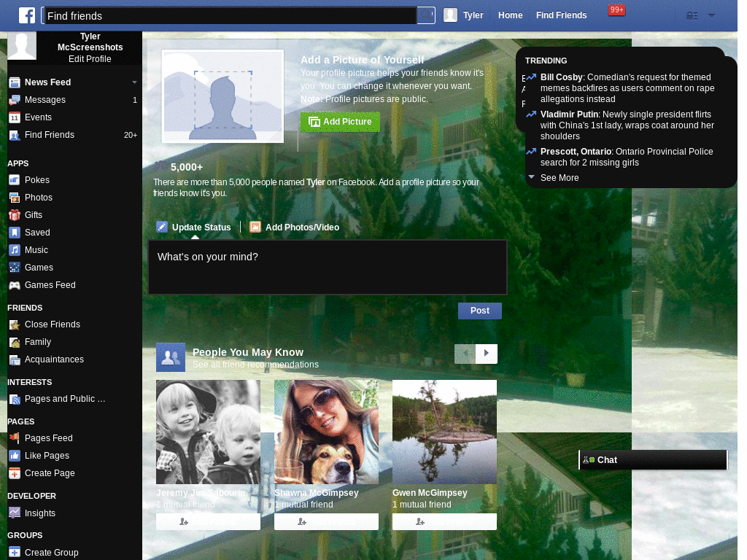This screenshot has height=560, width=747.
Task: Open Shawna McGimpsey's photo thumbnail
Action: tap(326, 432)
